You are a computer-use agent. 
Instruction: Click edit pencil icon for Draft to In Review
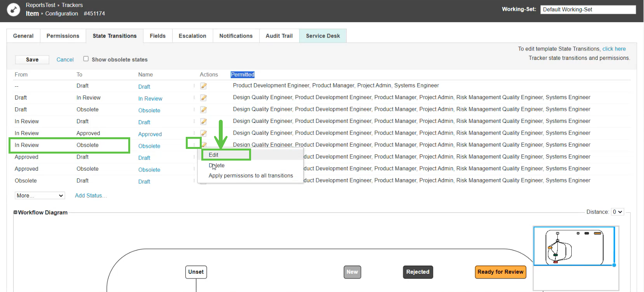pyautogui.click(x=204, y=98)
